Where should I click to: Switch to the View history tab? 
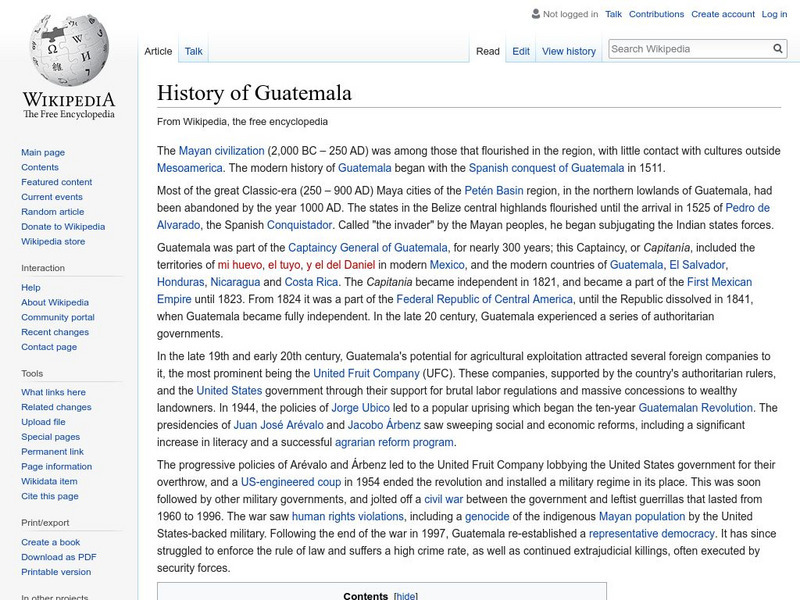coord(568,51)
